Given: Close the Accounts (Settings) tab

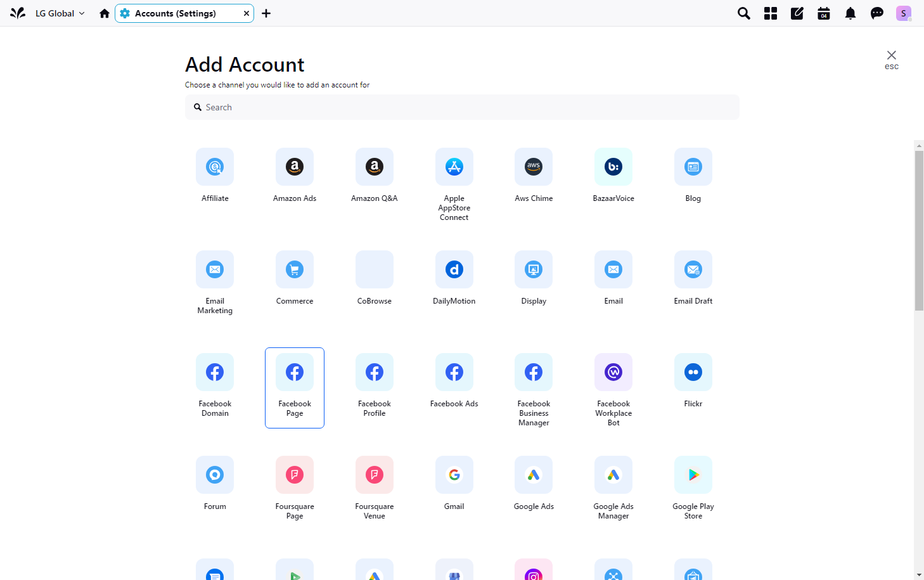Looking at the screenshot, I should (247, 13).
